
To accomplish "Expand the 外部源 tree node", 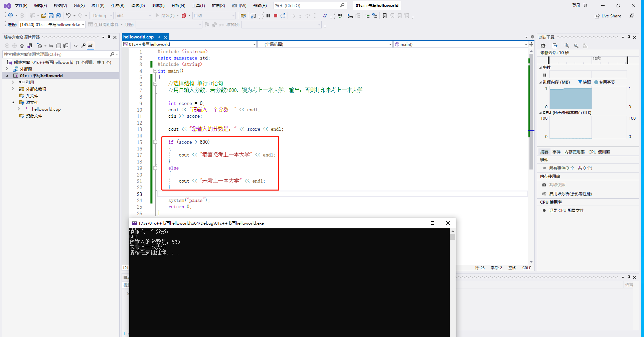I will pos(7,69).
